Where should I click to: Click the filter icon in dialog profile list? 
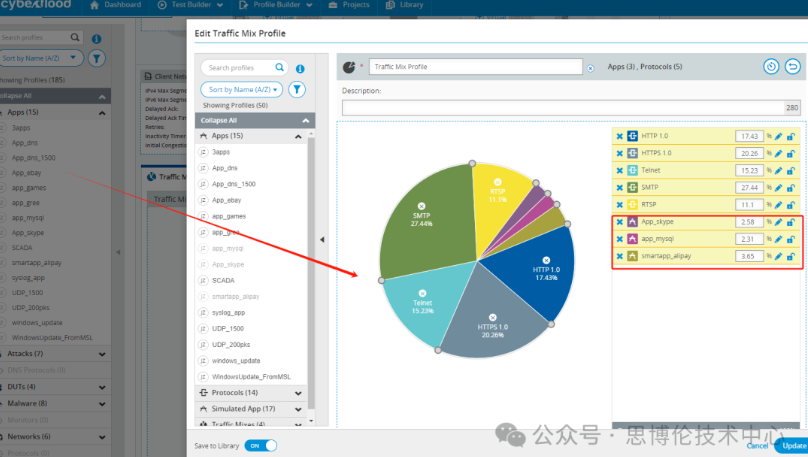(x=297, y=89)
